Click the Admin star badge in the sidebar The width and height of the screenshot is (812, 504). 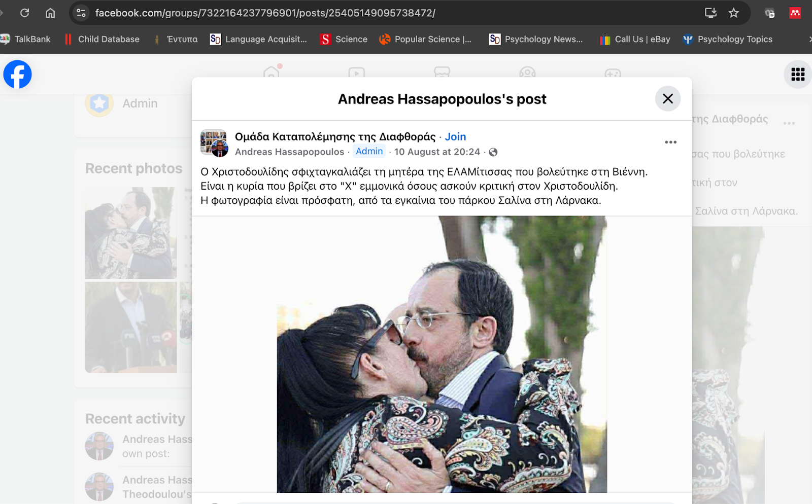pyautogui.click(x=99, y=103)
